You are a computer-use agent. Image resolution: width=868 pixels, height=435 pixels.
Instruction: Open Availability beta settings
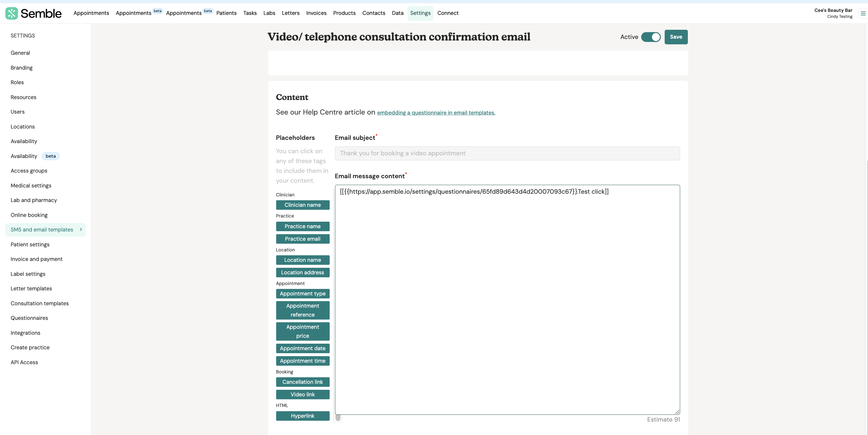coord(35,156)
